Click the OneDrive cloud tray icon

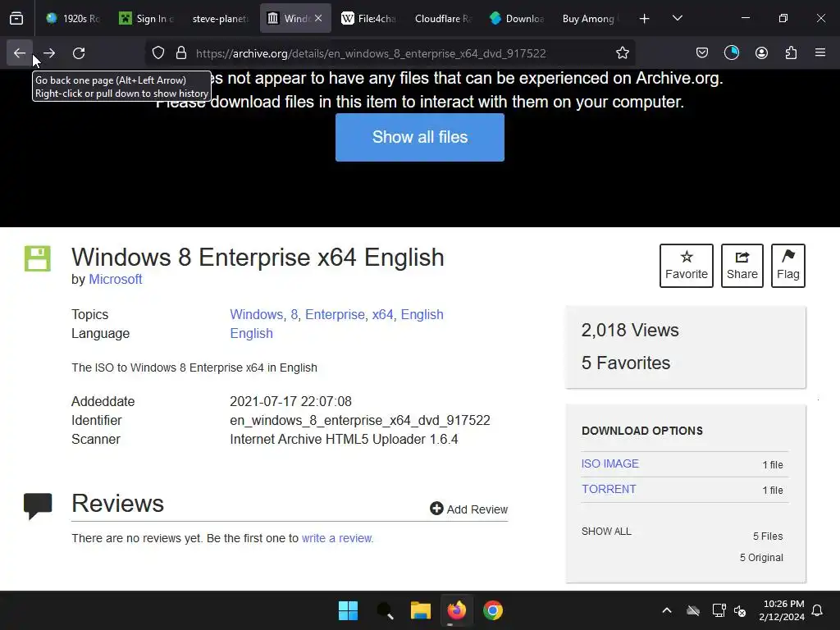tap(693, 610)
